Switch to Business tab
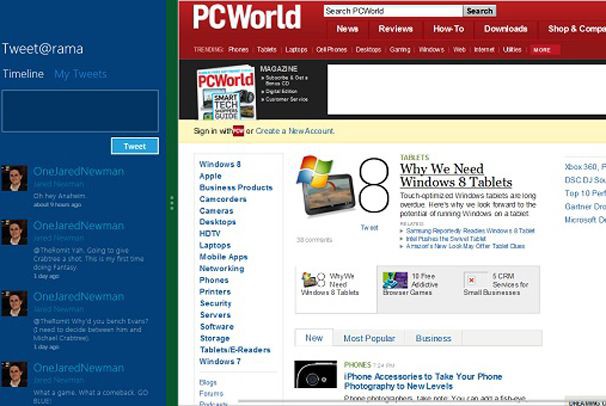This screenshot has width=606, height=406. [433, 338]
